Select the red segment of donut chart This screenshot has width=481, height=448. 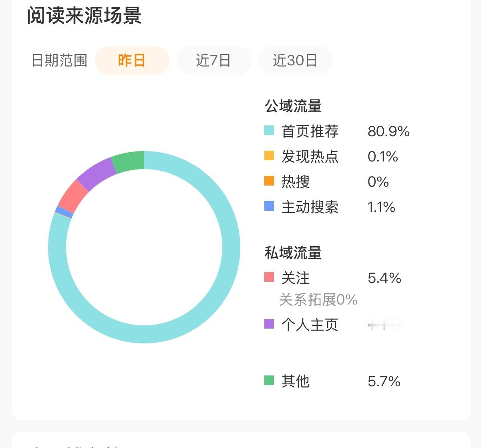coord(72,197)
